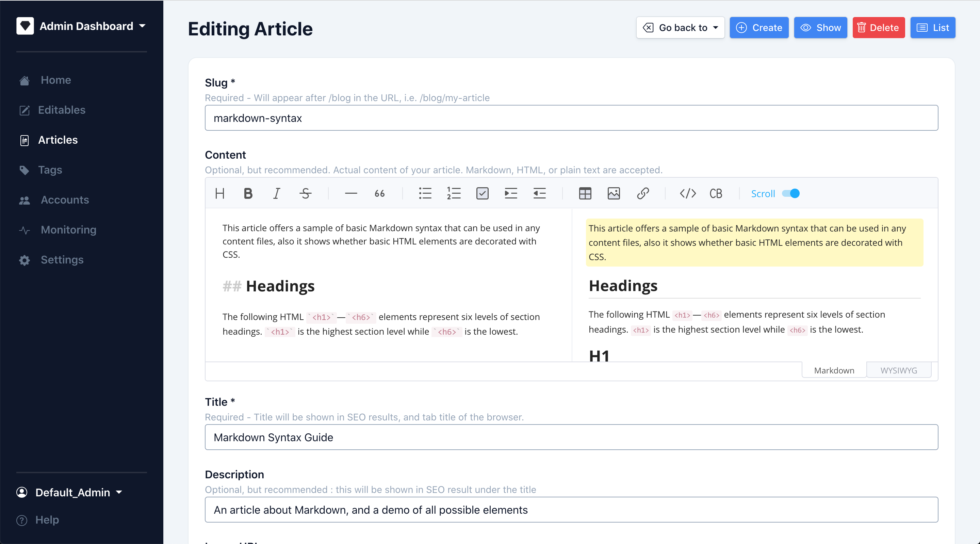Click the Show button
The width and height of the screenshot is (980, 544).
(x=821, y=28)
